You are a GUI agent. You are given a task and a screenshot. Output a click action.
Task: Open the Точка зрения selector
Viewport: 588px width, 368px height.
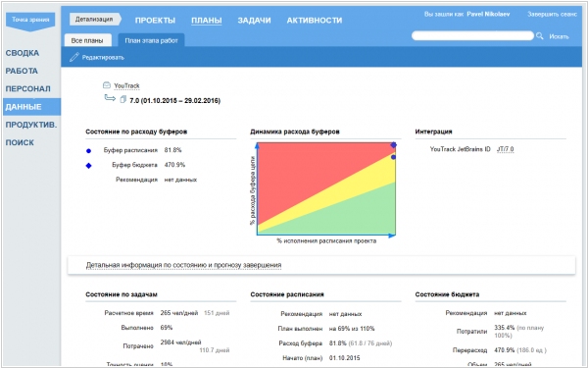30,22
